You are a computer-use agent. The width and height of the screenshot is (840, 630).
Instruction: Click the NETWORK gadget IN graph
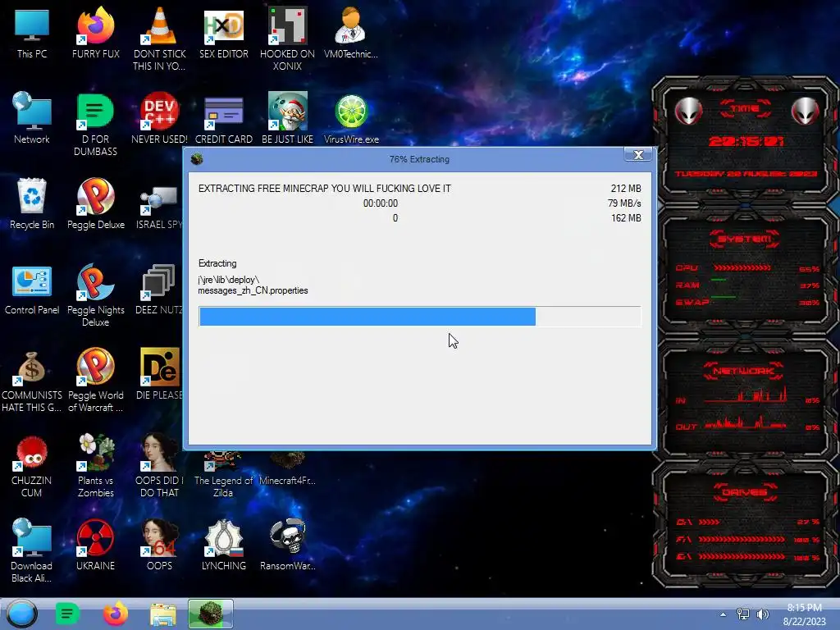point(746,395)
